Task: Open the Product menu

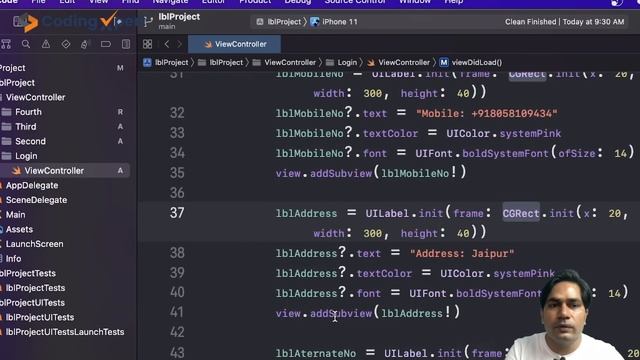Action: [x=255, y=2]
